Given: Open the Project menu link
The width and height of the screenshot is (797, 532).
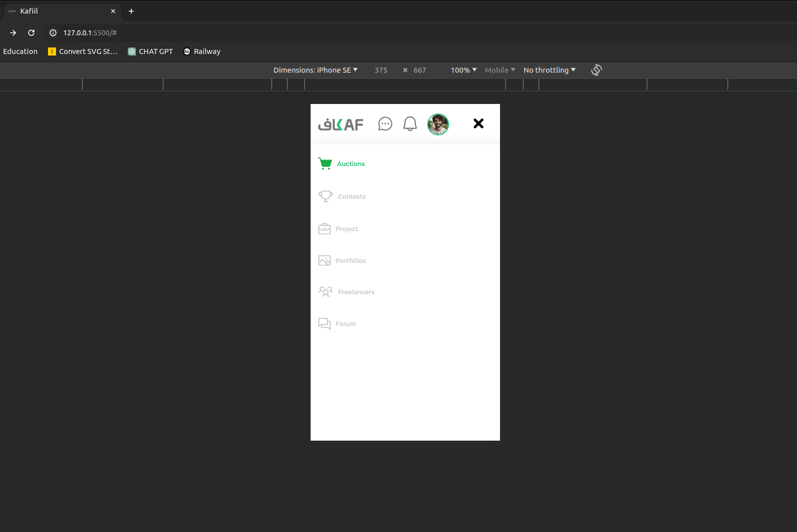Looking at the screenshot, I should (346, 229).
